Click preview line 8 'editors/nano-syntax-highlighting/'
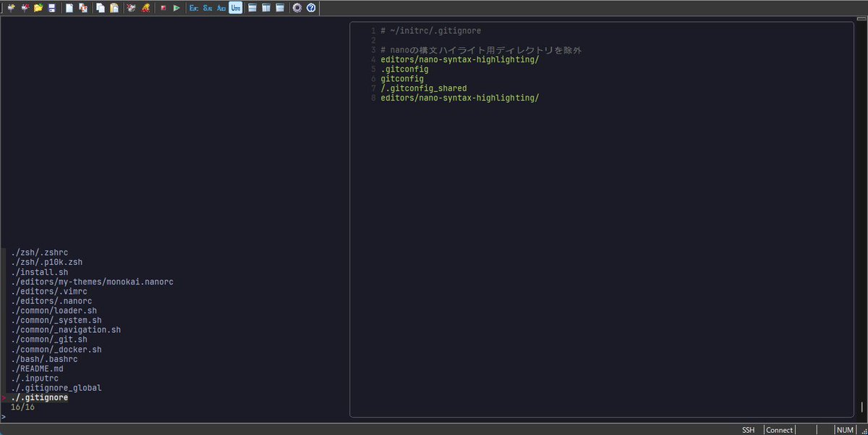The width and height of the screenshot is (868, 435). (x=460, y=98)
